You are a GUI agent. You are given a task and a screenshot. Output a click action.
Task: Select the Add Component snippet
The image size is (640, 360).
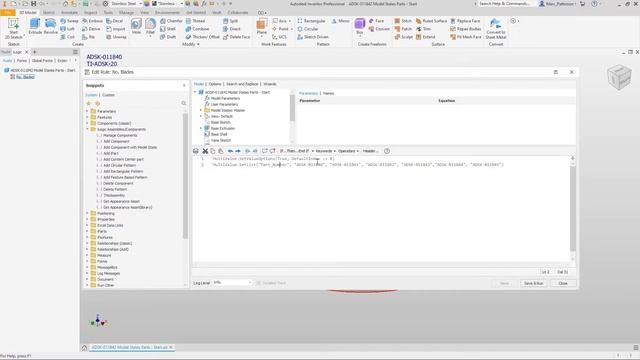click(x=116, y=141)
